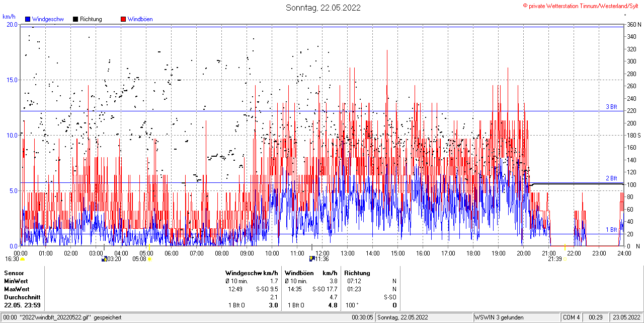Click the black Richtung legend square
The image size is (644, 323).
pyautogui.click(x=75, y=19)
